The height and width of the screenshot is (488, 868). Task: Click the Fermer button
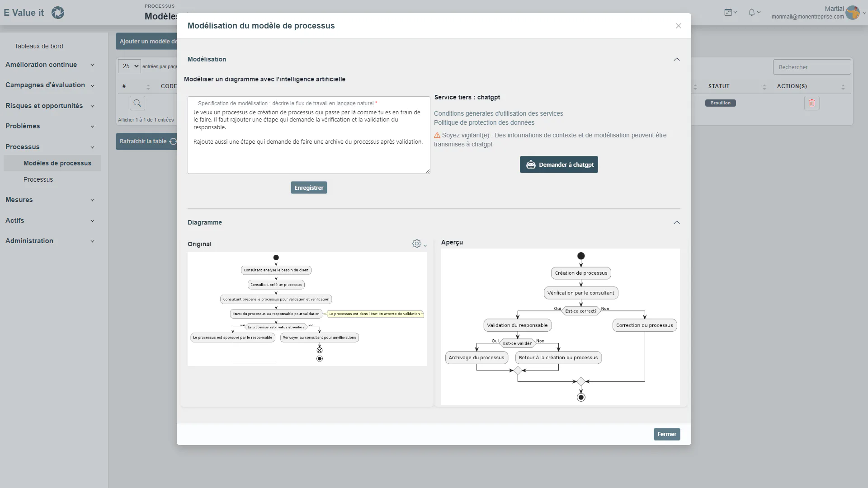click(x=667, y=434)
